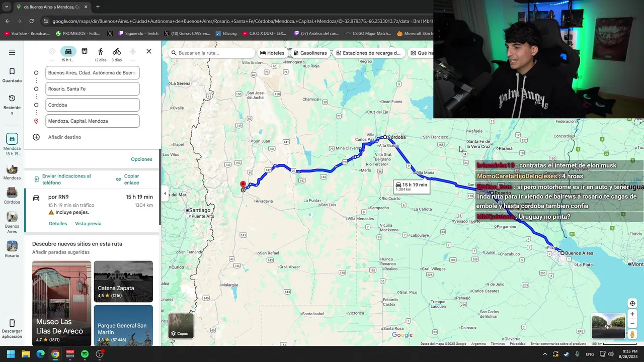644x362 pixels.
Task: Click the 15 h 19 min route label
Action: click(x=412, y=187)
